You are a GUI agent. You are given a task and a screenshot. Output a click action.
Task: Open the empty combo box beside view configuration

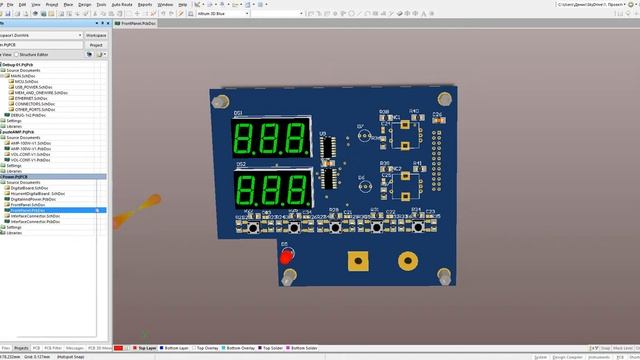(277, 13)
